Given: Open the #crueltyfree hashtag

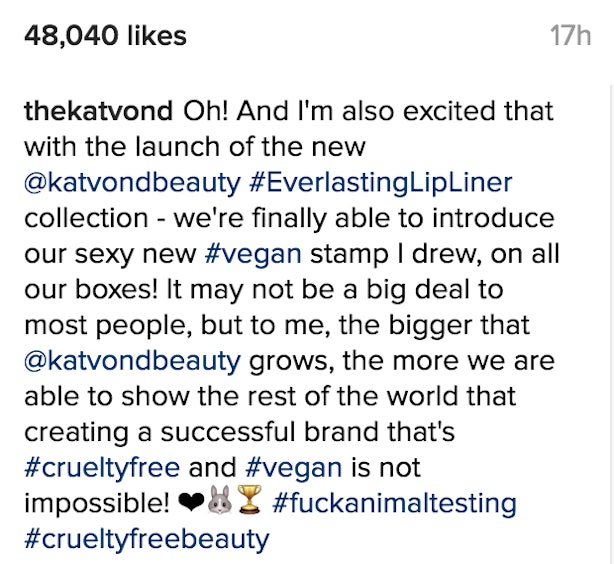Looking at the screenshot, I should 102,468.
